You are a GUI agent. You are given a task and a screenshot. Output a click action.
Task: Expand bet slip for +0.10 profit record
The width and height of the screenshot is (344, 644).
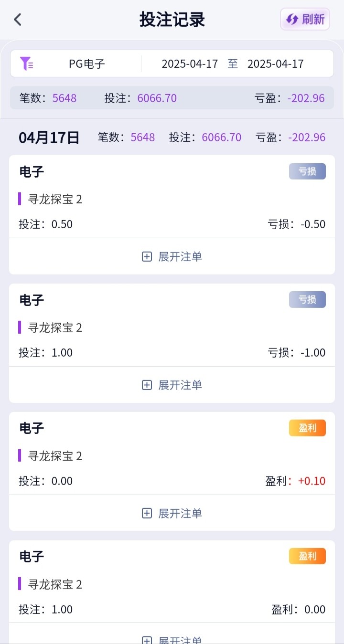pyautogui.click(x=172, y=513)
